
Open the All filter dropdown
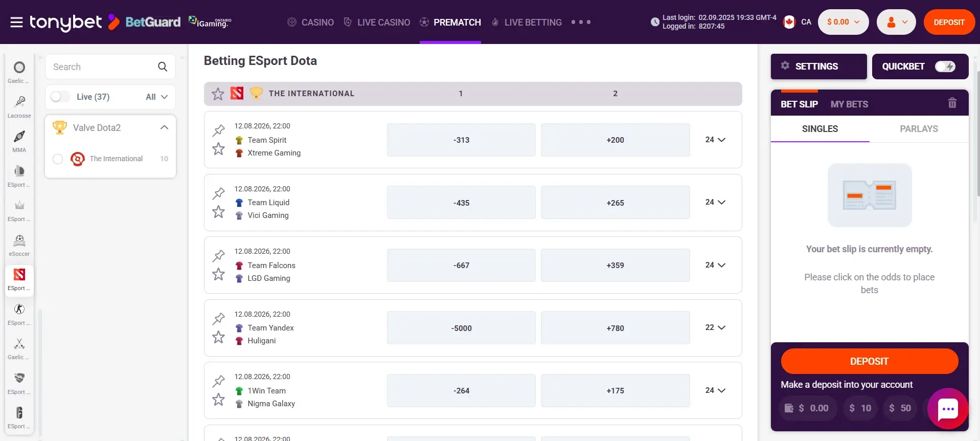coord(157,97)
